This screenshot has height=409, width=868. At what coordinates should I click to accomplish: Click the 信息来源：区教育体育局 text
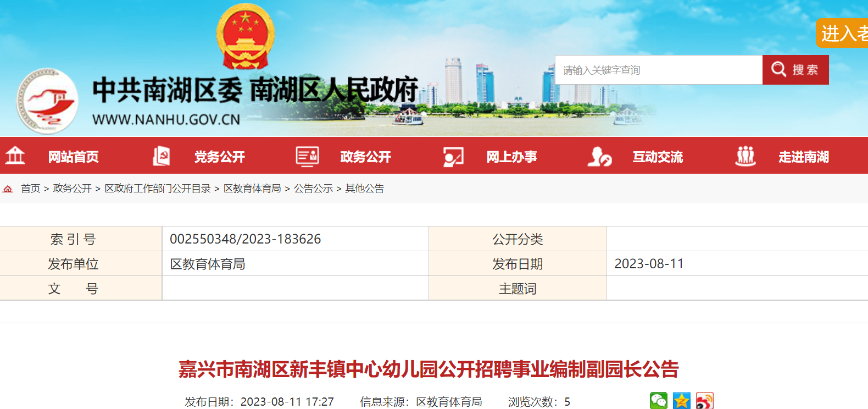(421, 402)
